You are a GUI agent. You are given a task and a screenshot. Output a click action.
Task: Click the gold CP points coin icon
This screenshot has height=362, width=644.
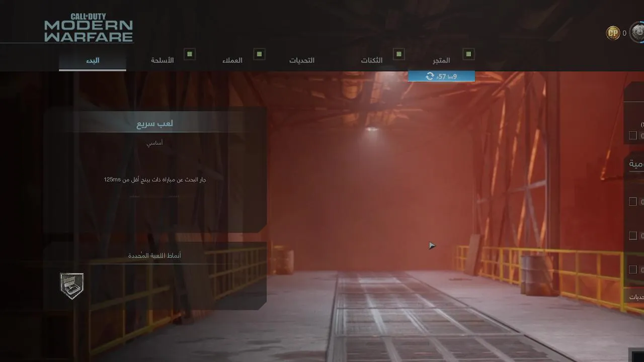(x=613, y=33)
